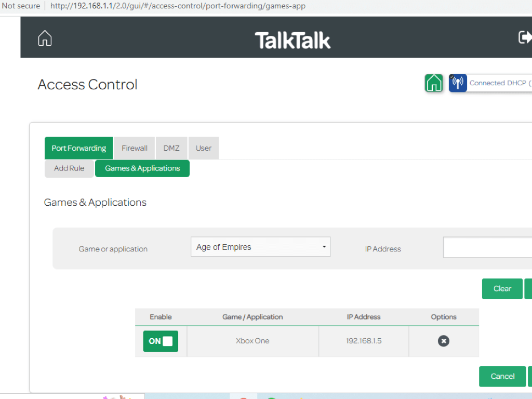The height and width of the screenshot is (399, 532).
Task: Click the blue wireless antenna icon
Action: (458, 83)
